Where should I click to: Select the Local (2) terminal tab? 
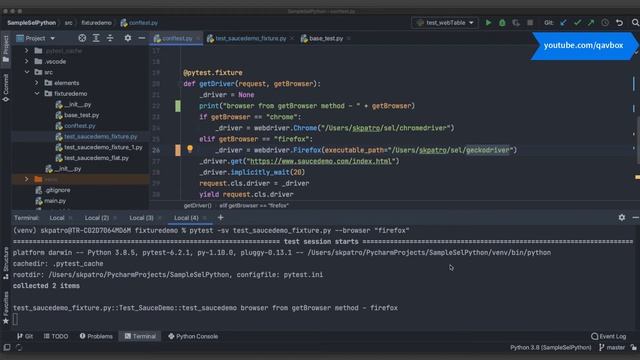[97, 218]
